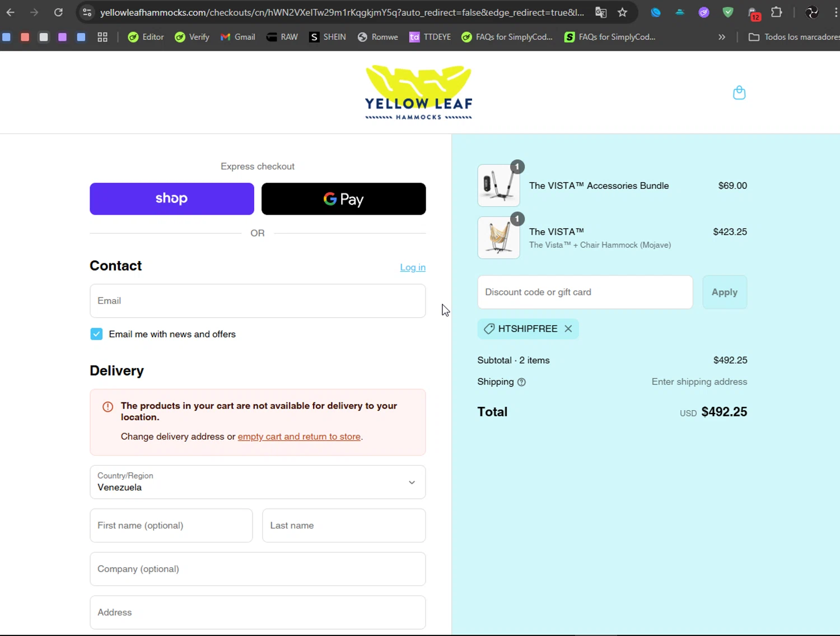Show more bookmarks with the double chevron
Screen dimensions: 840x636
pyautogui.click(x=722, y=37)
